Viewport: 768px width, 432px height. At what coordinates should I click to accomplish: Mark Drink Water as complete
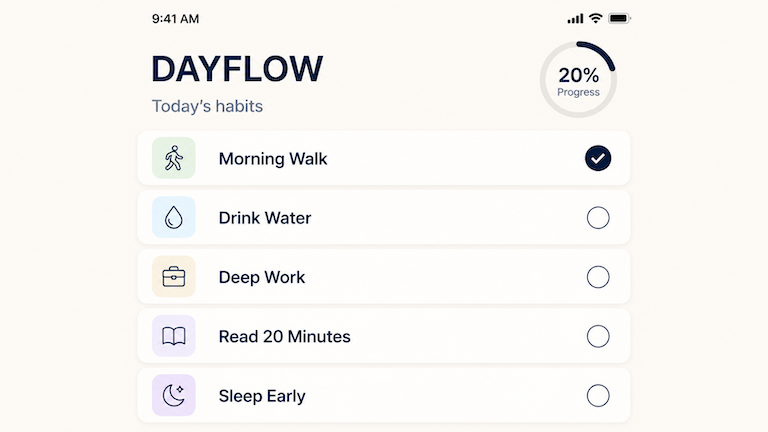pyautogui.click(x=598, y=218)
